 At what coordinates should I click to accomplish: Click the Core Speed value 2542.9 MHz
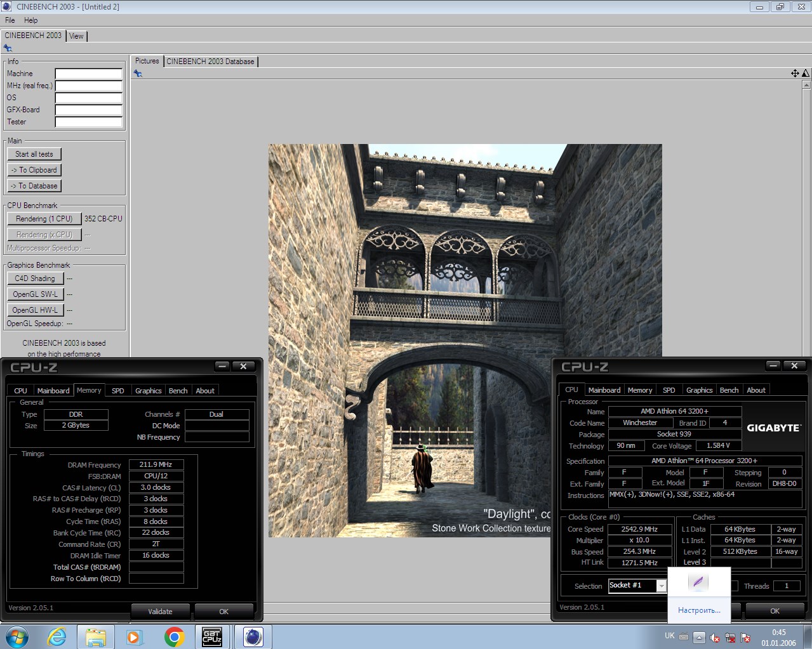639,529
